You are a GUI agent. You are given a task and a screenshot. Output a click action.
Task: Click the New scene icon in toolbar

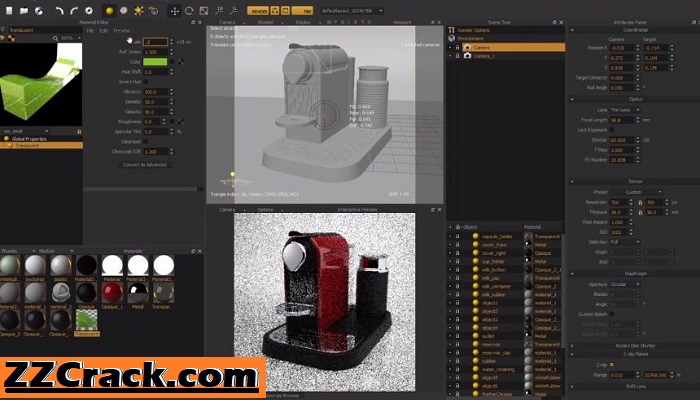click(9, 11)
